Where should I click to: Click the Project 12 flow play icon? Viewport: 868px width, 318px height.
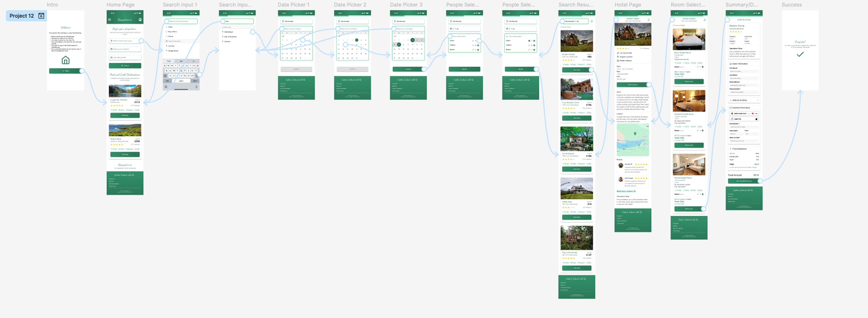coord(41,16)
